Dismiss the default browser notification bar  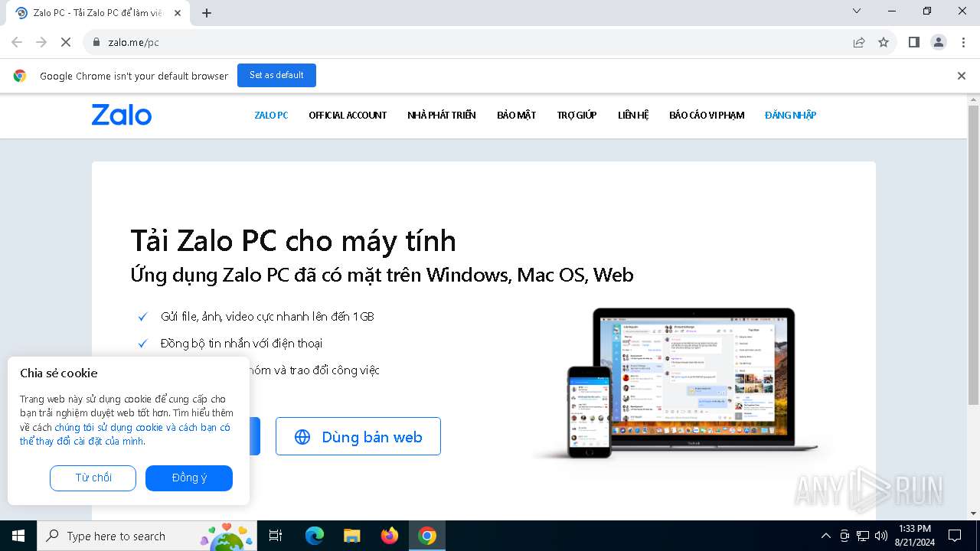(962, 76)
